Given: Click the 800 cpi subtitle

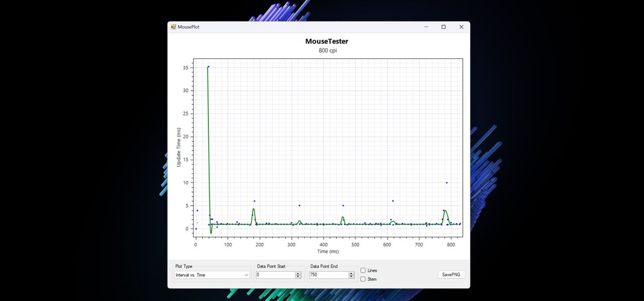Looking at the screenshot, I should pyautogui.click(x=327, y=50).
